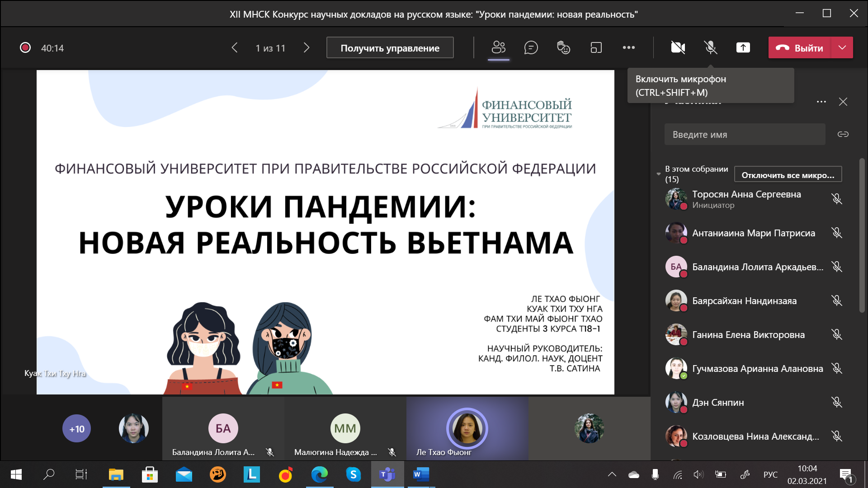This screenshot has width=868, height=488.
Task: Leave the meeting with Выйти button
Action: pos(800,47)
